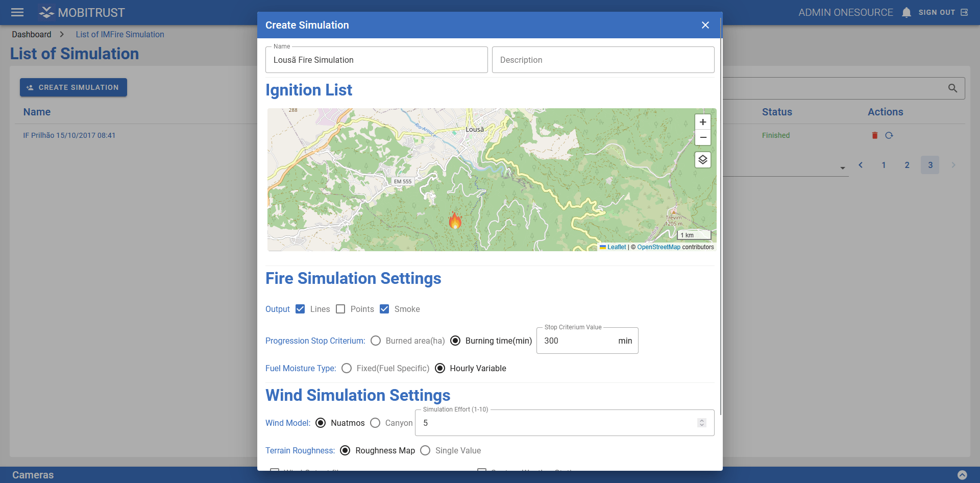Open the rows-per-page dropdown arrow
The width and height of the screenshot is (980, 483).
pyautogui.click(x=843, y=167)
